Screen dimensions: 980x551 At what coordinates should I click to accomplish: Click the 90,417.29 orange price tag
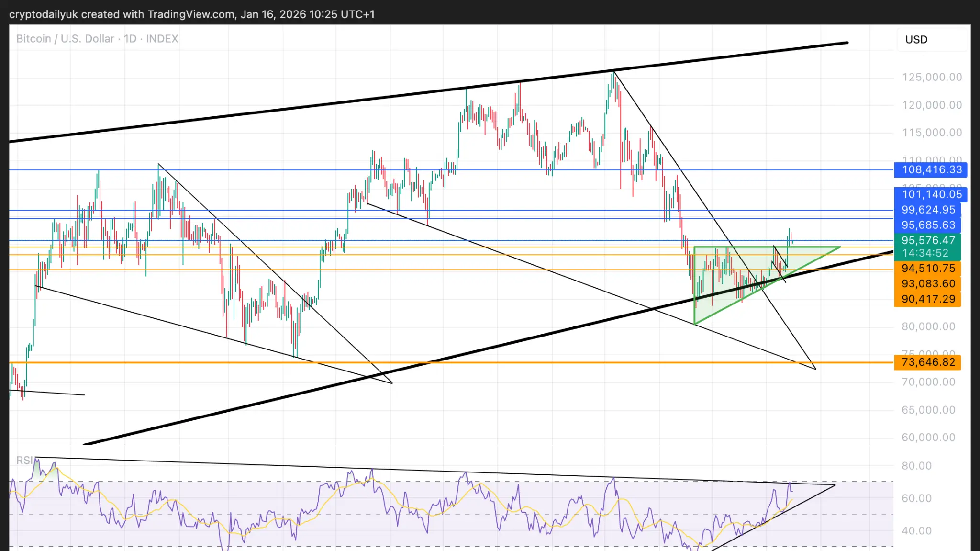[928, 299]
